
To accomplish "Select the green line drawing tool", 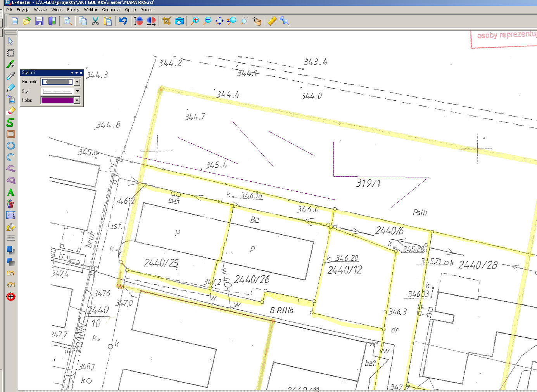I will pyautogui.click(x=11, y=64).
